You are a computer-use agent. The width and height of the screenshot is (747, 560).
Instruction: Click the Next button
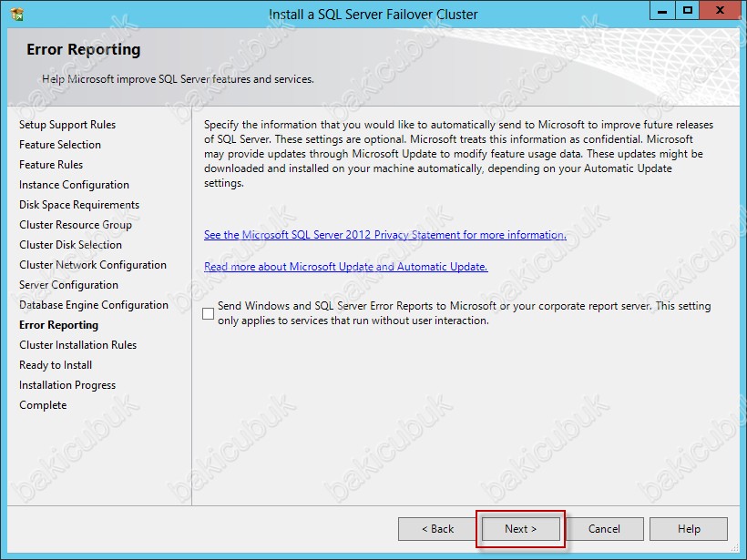521,529
